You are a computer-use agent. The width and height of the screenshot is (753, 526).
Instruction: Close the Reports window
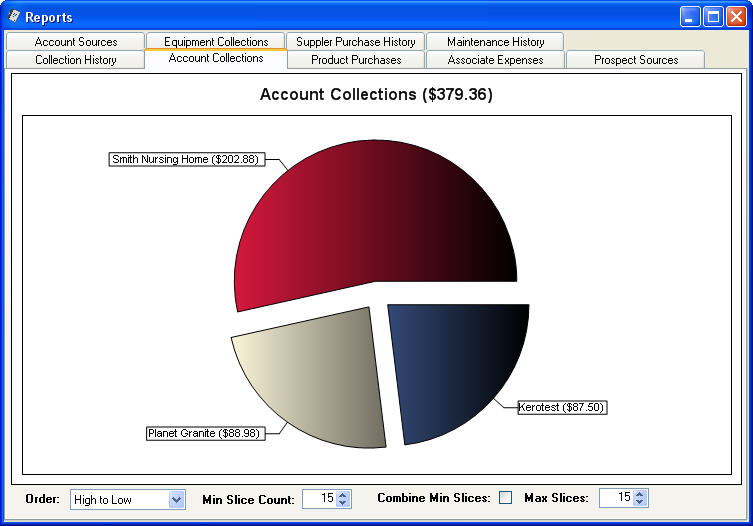[x=736, y=17]
